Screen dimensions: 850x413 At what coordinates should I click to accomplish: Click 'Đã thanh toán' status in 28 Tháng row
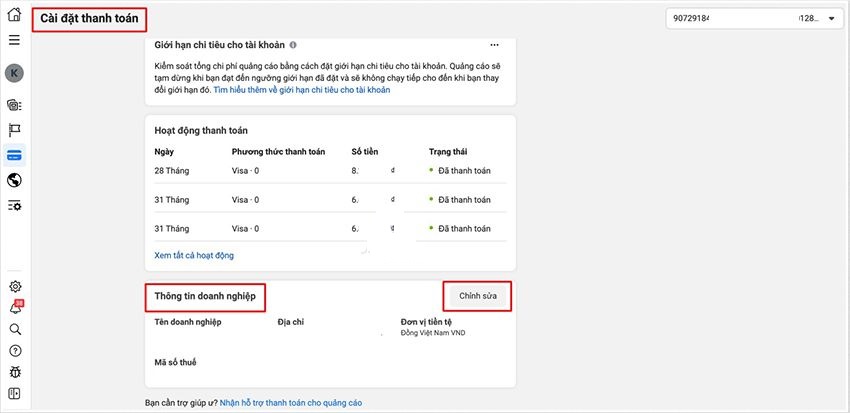coord(464,171)
